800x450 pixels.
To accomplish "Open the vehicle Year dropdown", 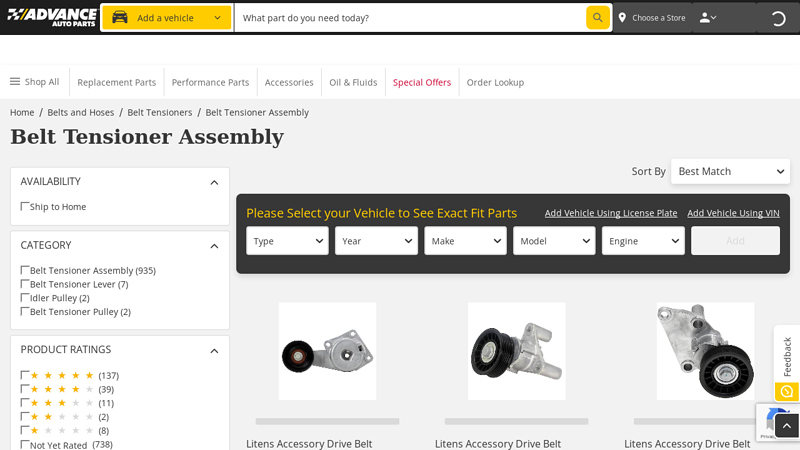I will point(376,241).
